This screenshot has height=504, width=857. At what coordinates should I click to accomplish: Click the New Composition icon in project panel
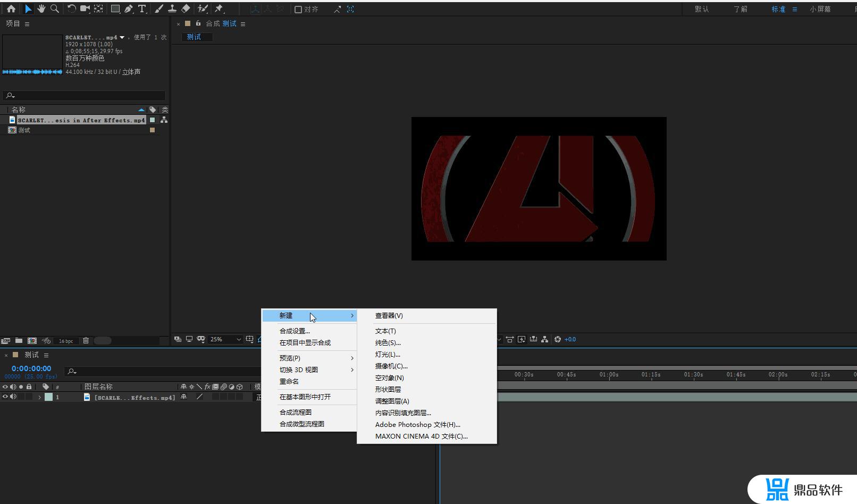pos(32,341)
